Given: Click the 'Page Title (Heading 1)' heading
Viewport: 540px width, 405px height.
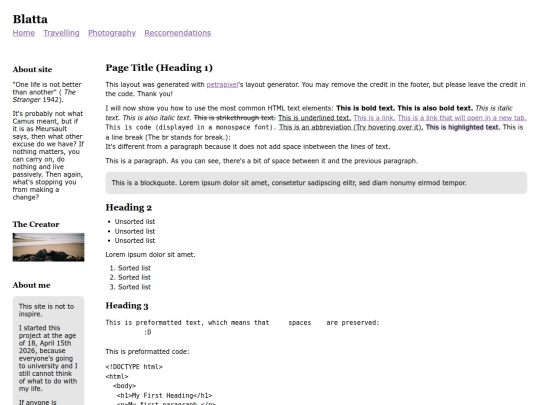Looking at the screenshot, I should click(159, 68).
